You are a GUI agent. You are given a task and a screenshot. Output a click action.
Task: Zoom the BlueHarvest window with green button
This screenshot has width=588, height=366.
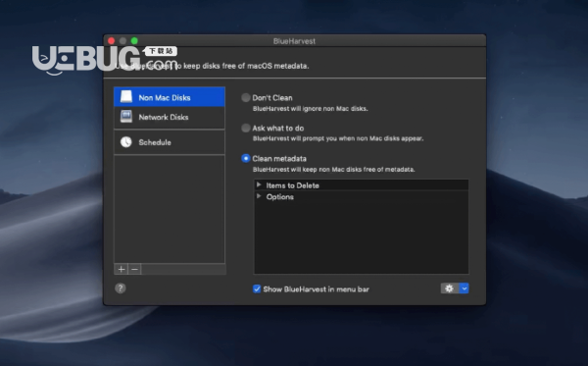pos(134,40)
